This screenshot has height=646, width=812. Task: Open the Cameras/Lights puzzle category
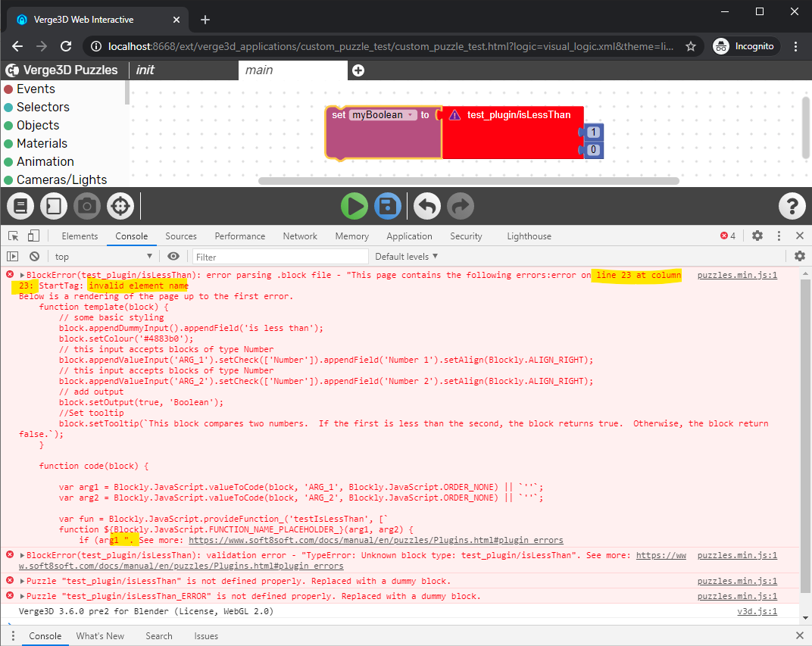coord(61,179)
